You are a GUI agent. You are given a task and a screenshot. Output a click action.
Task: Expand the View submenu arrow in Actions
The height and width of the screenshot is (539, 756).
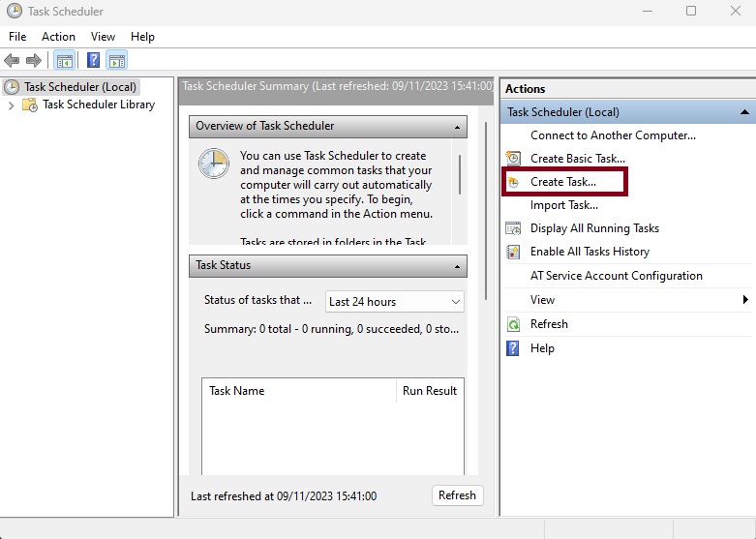(745, 300)
